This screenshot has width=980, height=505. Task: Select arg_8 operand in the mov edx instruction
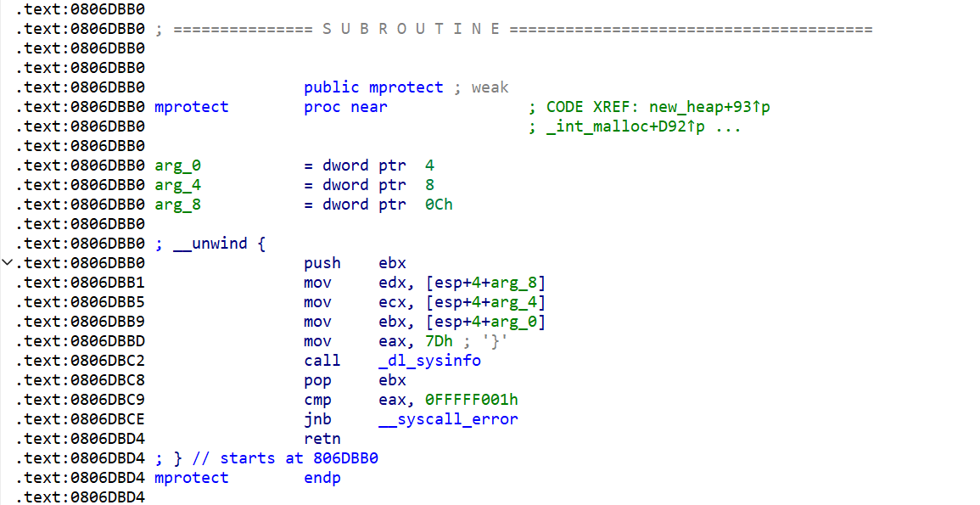click(x=518, y=282)
